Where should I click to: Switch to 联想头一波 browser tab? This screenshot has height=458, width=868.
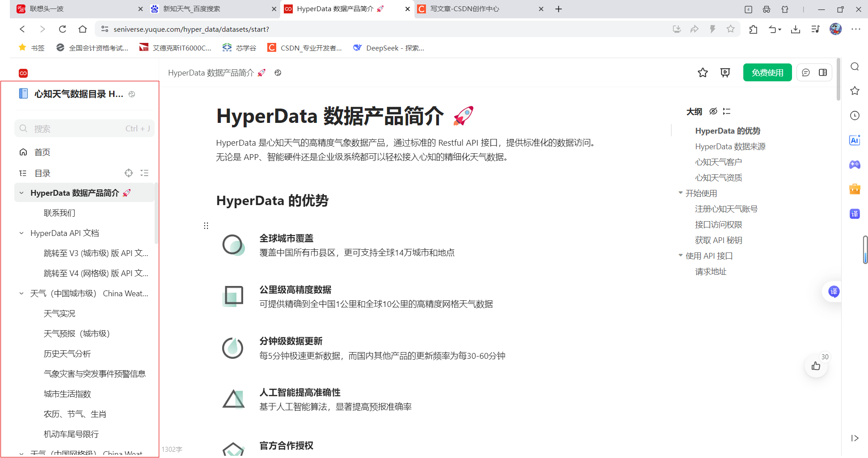click(x=79, y=9)
